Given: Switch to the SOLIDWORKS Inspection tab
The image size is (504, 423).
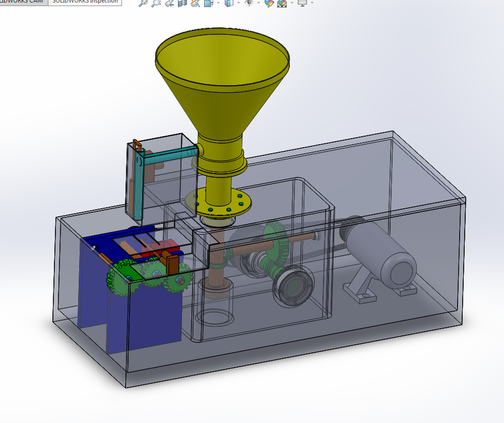Looking at the screenshot, I should (x=85, y=2).
